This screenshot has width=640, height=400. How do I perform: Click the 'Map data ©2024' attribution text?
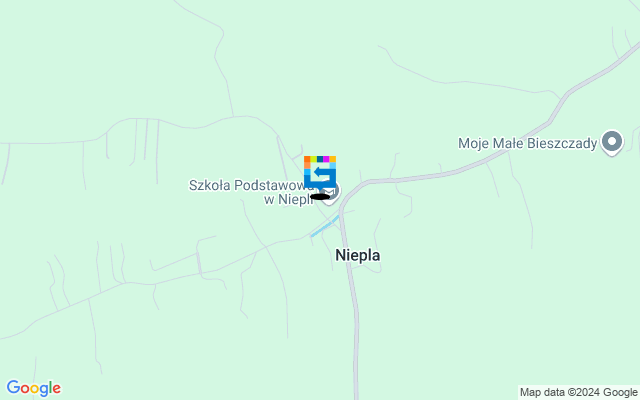[x=560, y=393]
